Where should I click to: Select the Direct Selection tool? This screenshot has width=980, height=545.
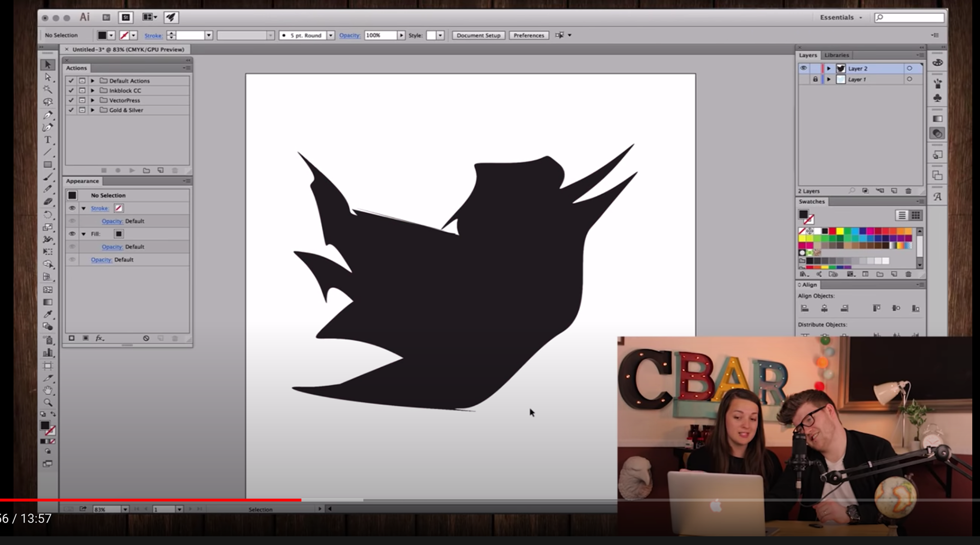(47, 77)
